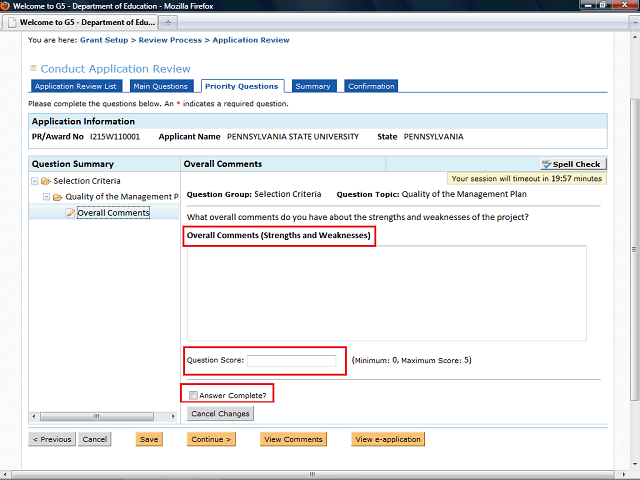Click the Cancel button
The image size is (640, 480).
click(x=95, y=439)
